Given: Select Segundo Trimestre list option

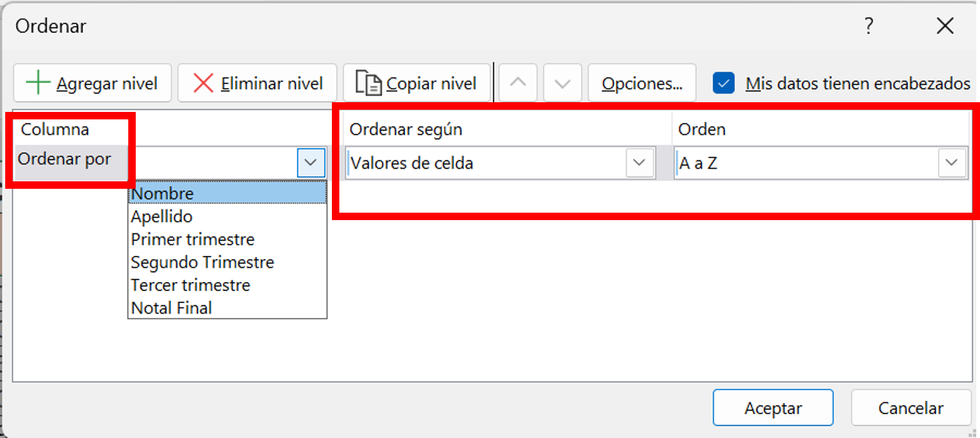Looking at the screenshot, I should click(202, 263).
